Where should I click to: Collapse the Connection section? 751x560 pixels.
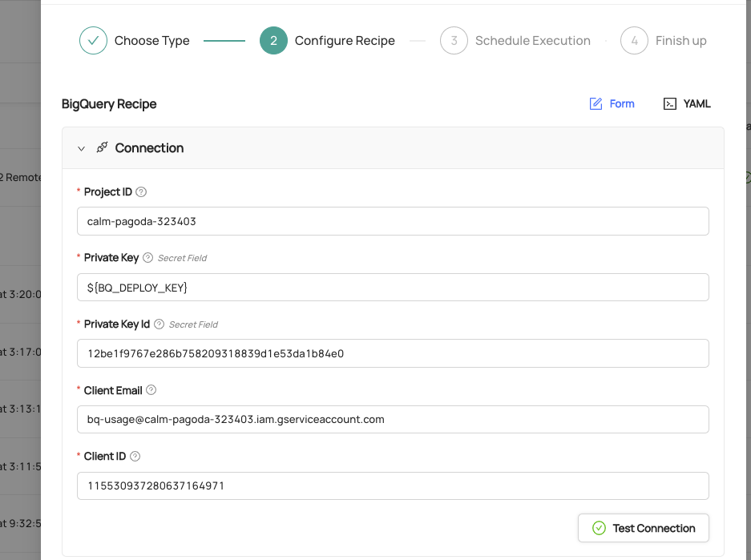coord(81,148)
